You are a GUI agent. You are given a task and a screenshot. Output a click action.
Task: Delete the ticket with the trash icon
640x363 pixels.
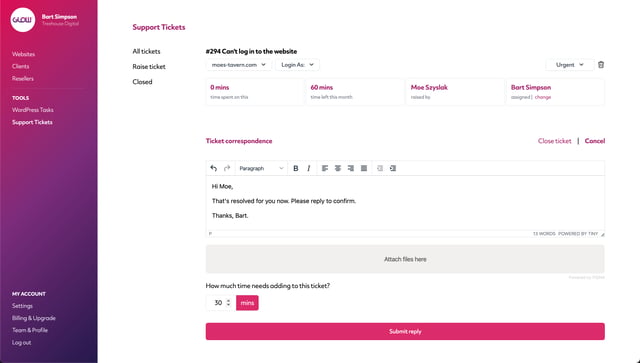(601, 65)
